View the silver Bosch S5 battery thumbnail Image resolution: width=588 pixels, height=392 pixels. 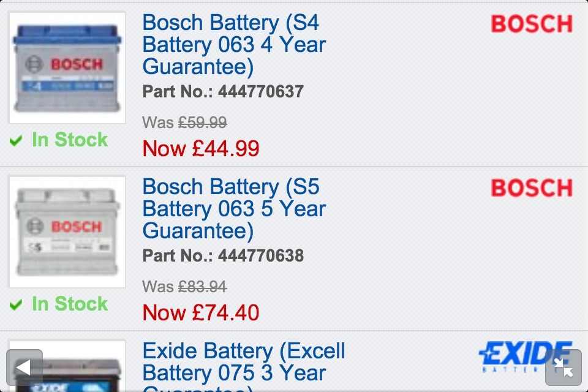pos(67,232)
